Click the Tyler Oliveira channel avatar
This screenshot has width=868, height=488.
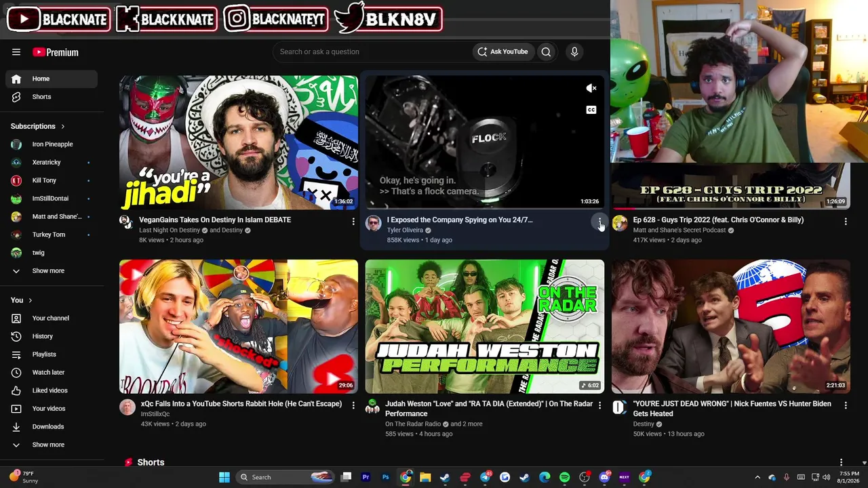[374, 223]
